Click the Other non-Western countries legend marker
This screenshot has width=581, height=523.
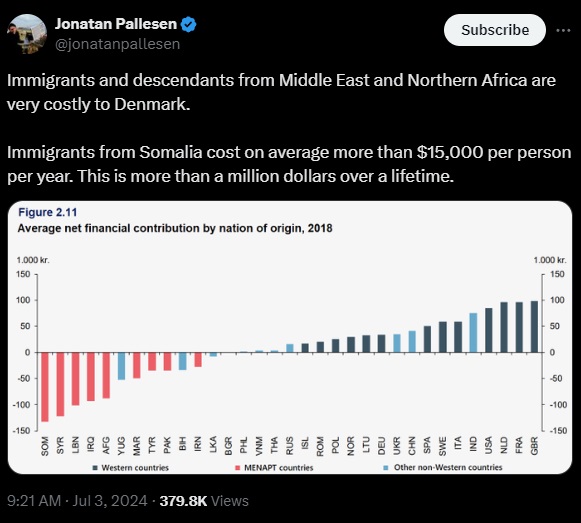point(386,468)
